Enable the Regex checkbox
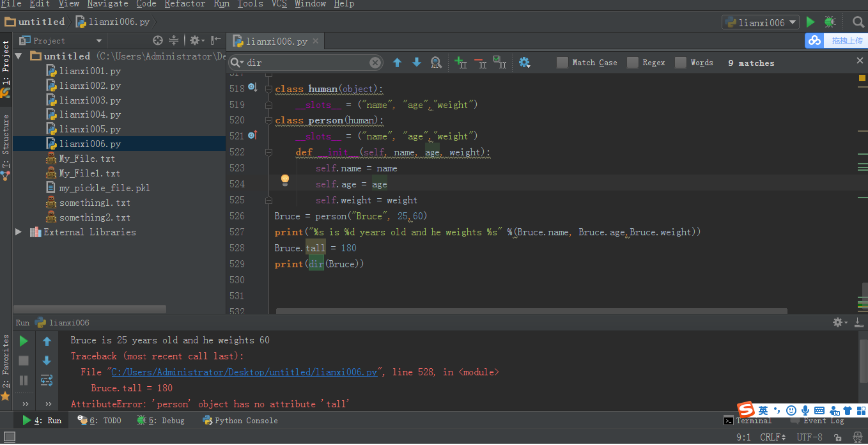This screenshot has height=445, width=868. [x=633, y=63]
